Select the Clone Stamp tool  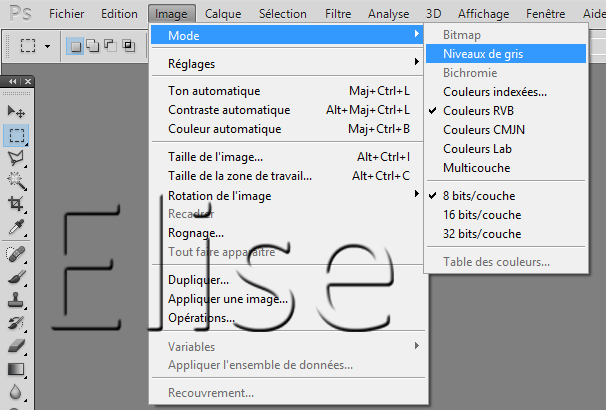click(16, 298)
